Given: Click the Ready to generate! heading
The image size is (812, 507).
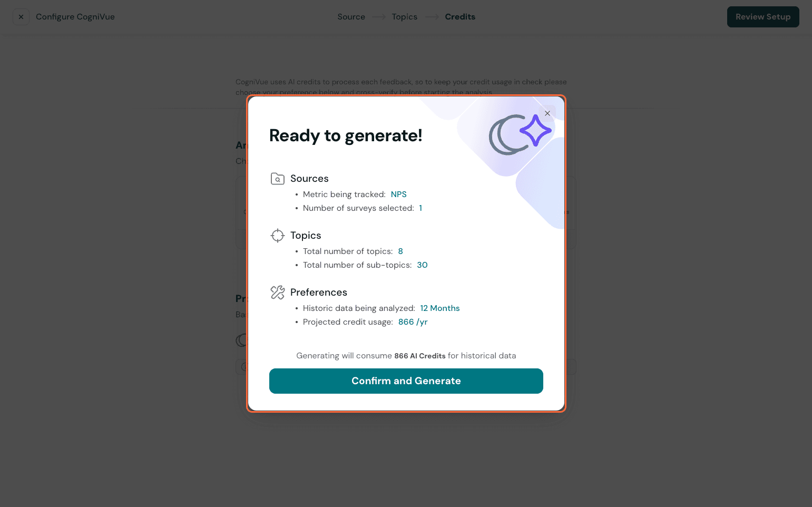Looking at the screenshot, I should coord(346,136).
